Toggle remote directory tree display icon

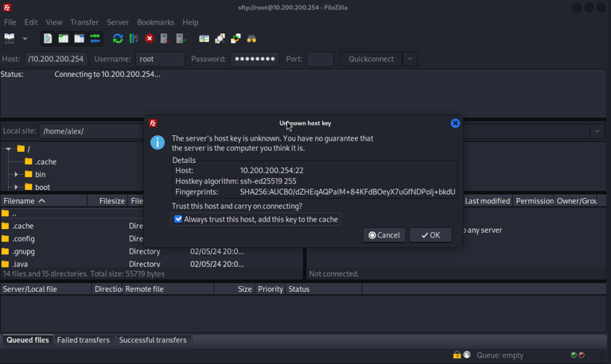tap(79, 38)
